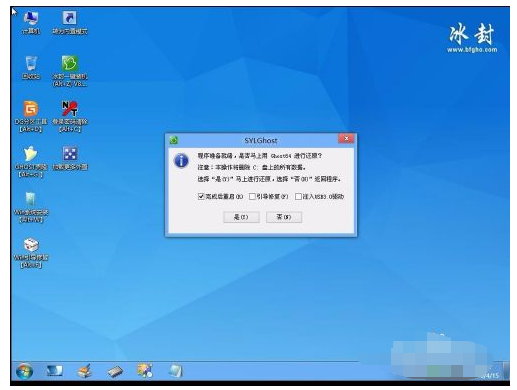
Task: Enable the inject USB3.0 driver checkbox
Action: tap(298, 196)
